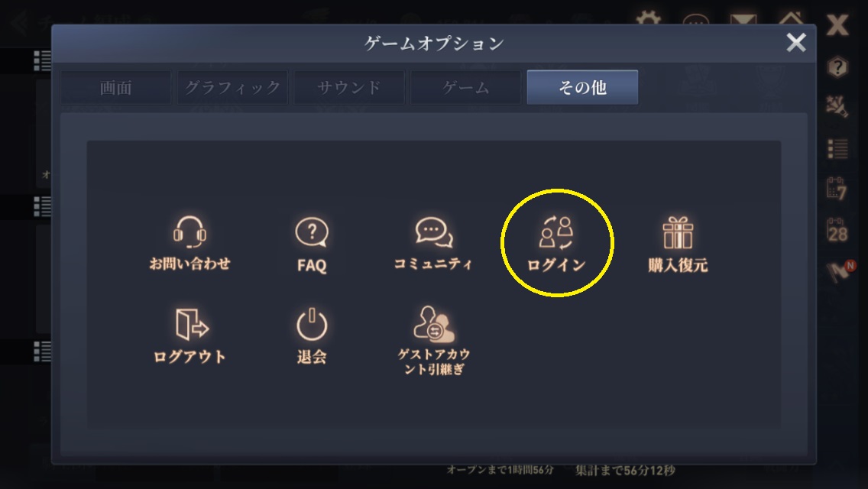Open the flag icon with N badge
Image resolution: width=868 pixels, height=489 pixels.
[x=840, y=270]
